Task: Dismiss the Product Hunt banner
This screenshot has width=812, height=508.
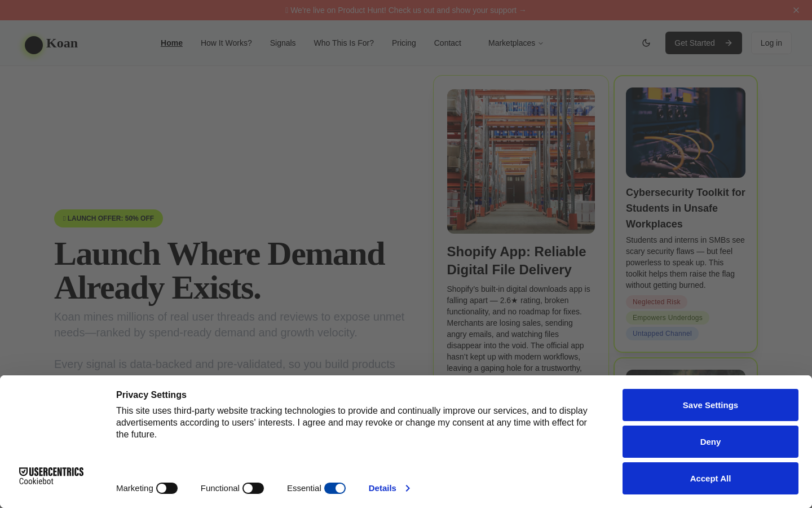Action: 796,10
